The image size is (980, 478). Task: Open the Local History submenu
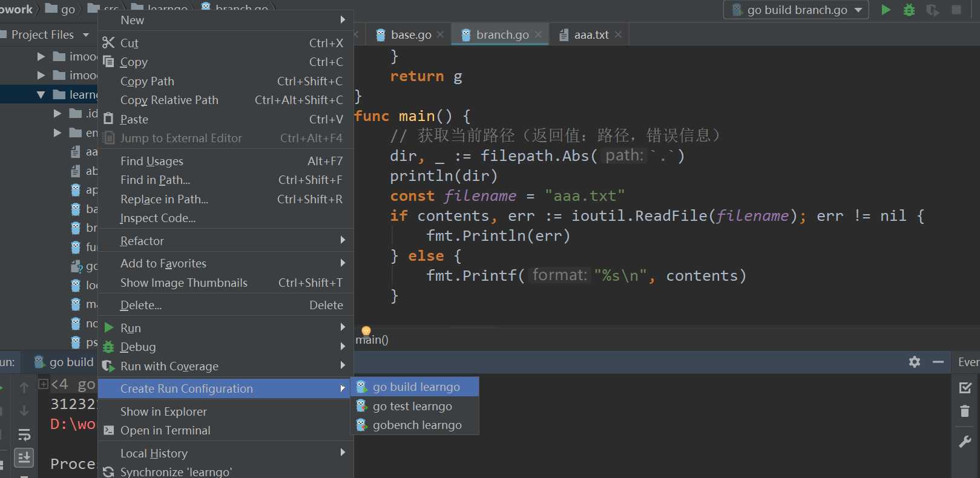click(x=225, y=453)
